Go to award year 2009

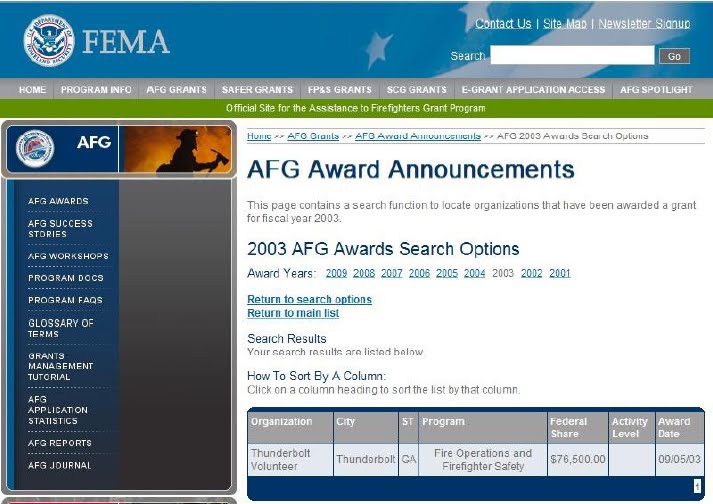(336, 273)
